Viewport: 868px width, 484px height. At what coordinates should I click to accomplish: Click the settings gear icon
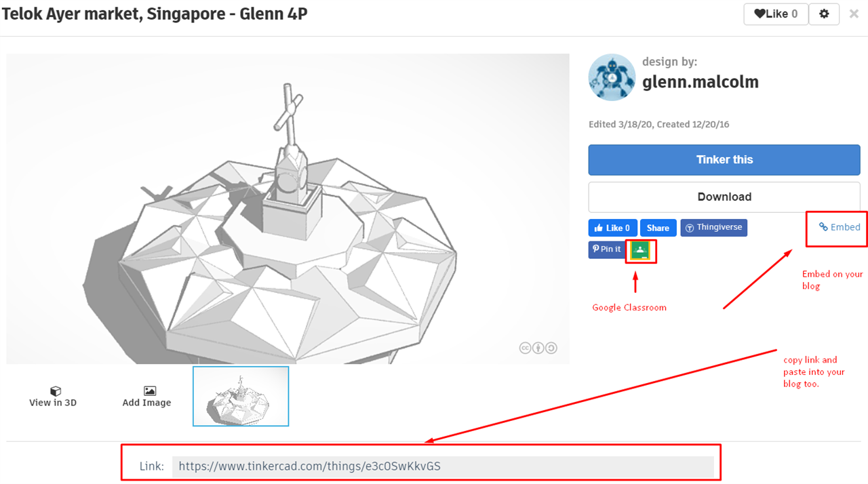point(824,14)
